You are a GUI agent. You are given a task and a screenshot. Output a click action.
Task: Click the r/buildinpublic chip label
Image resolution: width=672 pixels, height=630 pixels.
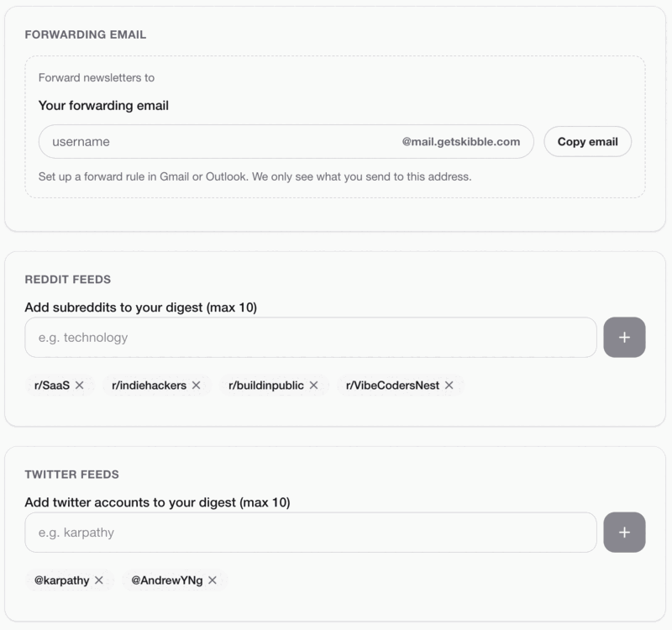click(266, 386)
